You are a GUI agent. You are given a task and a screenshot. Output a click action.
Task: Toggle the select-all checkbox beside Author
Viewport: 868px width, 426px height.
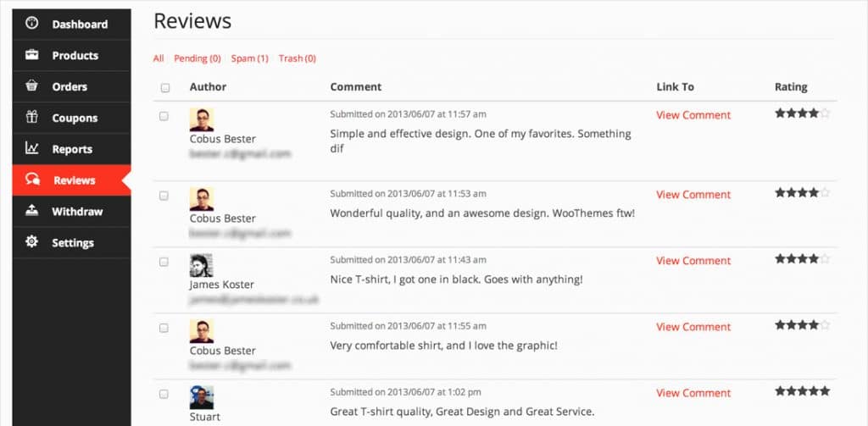[165, 87]
